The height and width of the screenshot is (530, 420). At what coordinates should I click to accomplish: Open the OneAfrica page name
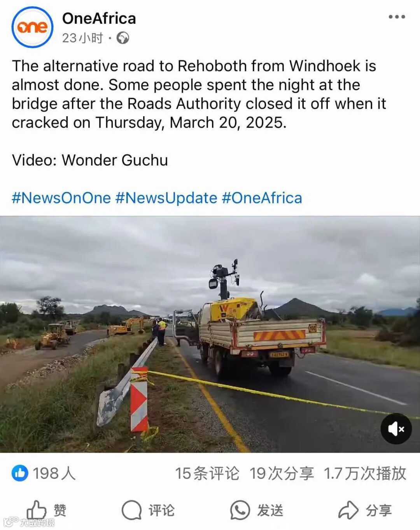pyautogui.click(x=99, y=18)
